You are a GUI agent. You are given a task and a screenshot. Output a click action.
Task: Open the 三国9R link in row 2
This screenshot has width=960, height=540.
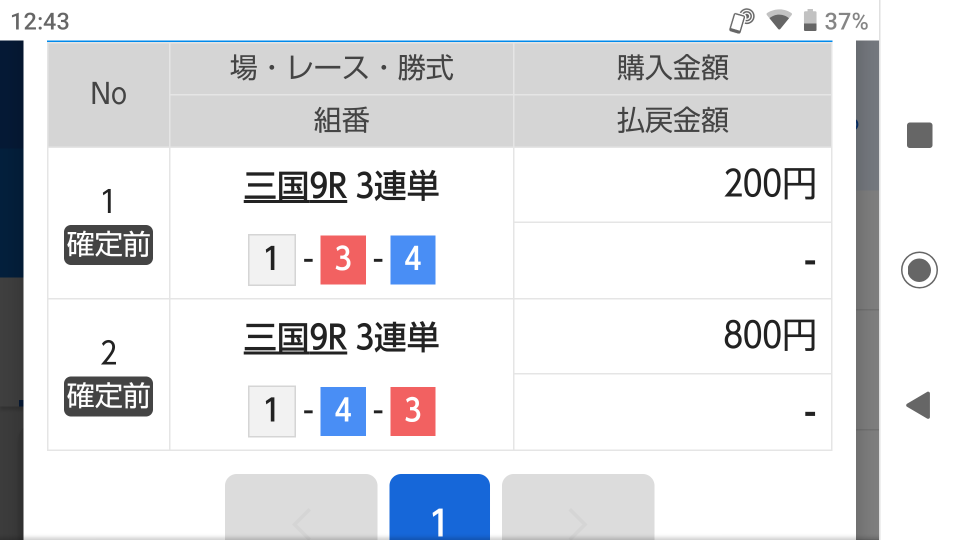(295, 337)
